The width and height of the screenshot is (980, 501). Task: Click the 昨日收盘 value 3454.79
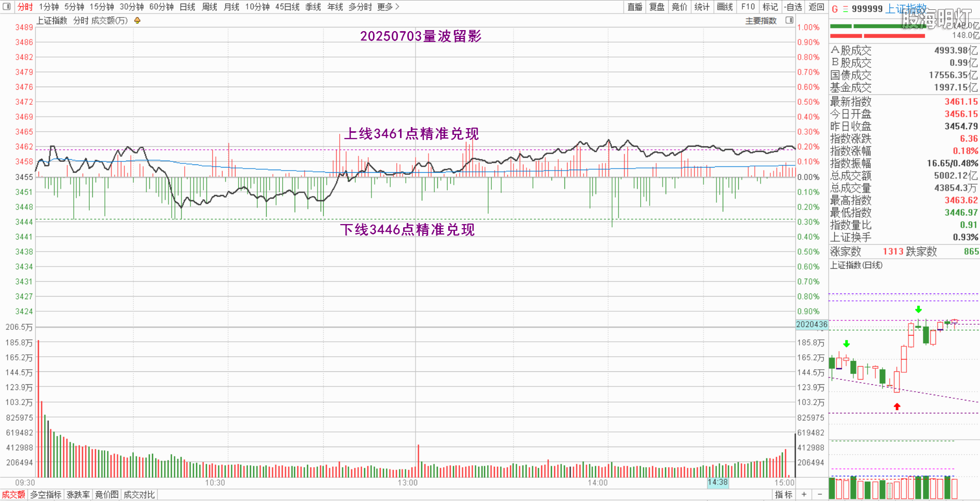click(961, 127)
